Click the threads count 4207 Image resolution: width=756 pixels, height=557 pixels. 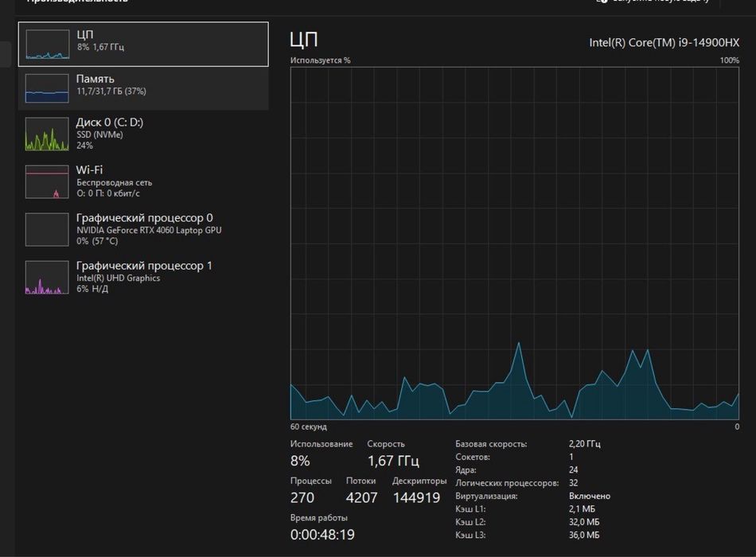click(361, 497)
